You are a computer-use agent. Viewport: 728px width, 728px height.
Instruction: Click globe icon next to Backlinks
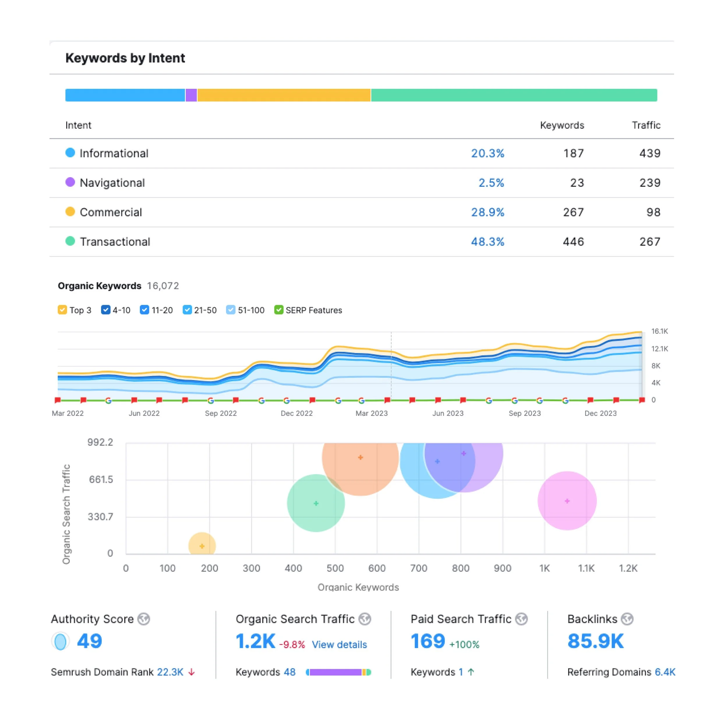[627, 619]
